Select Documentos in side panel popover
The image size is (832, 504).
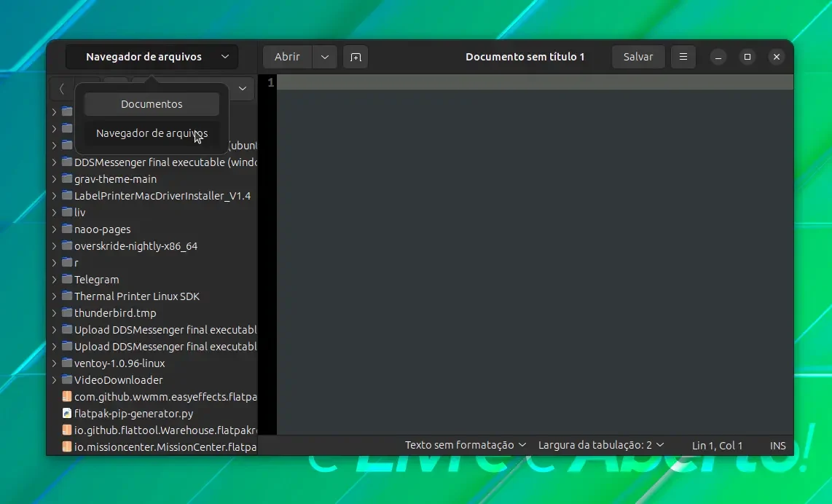[152, 104]
